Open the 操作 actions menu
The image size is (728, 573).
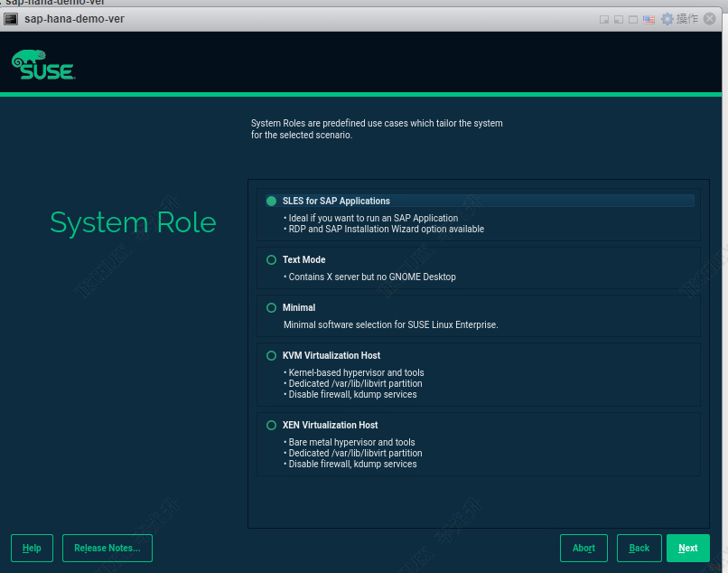(x=687, y=19)
